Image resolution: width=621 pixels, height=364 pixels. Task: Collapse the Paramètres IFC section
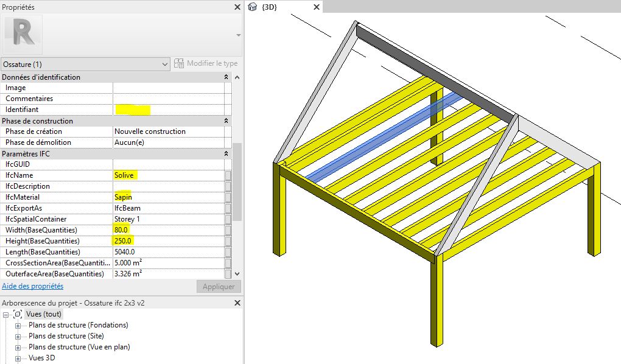point(226,154)
